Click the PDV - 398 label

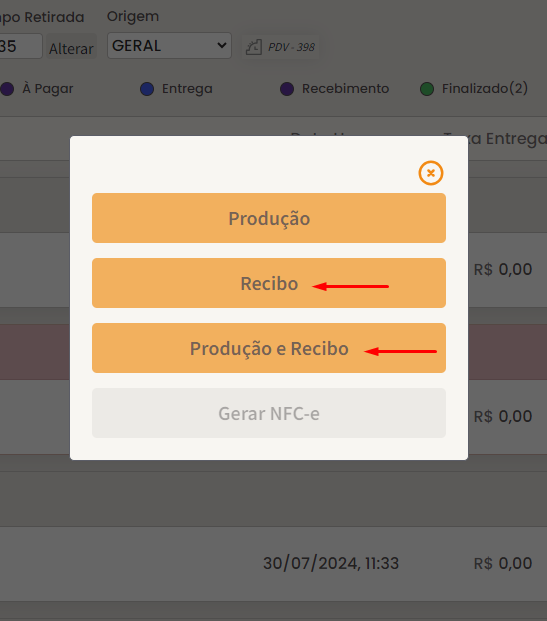292,47
